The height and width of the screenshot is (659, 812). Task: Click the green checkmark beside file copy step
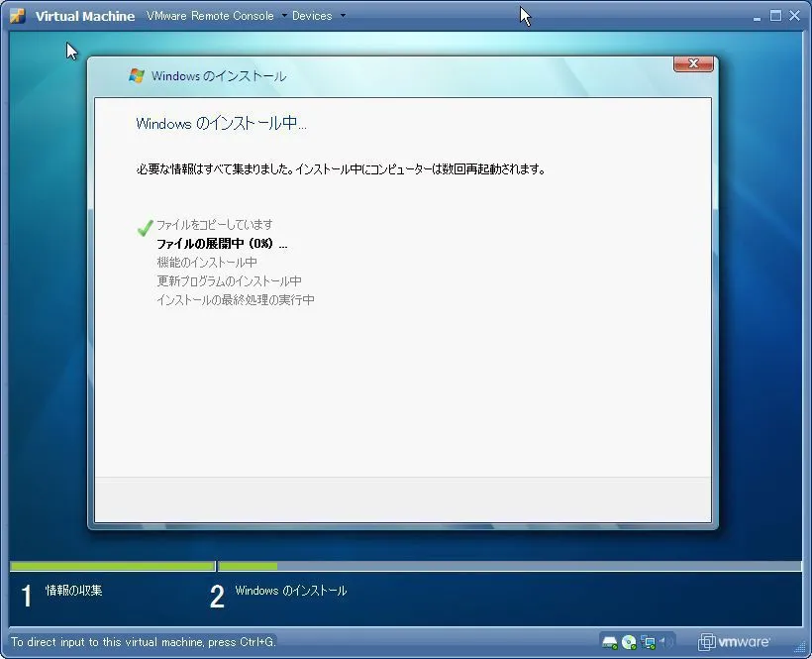[145, 227]
